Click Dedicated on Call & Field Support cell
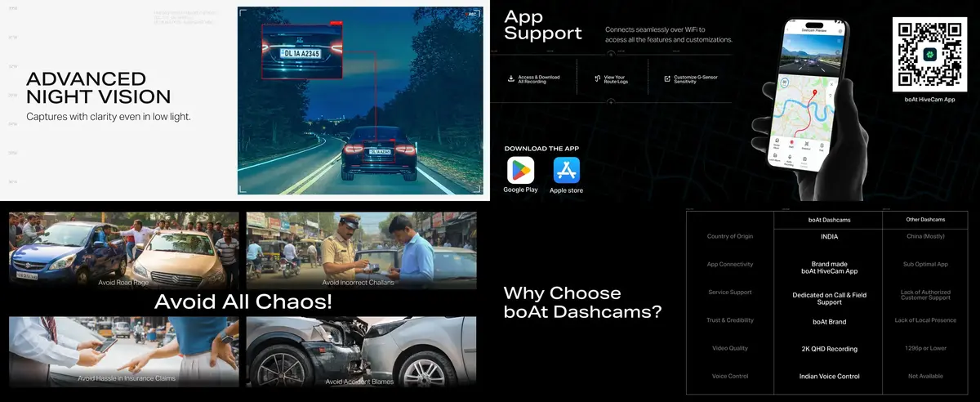This screenshot has width=980, height=402. (x=829, y=298)
